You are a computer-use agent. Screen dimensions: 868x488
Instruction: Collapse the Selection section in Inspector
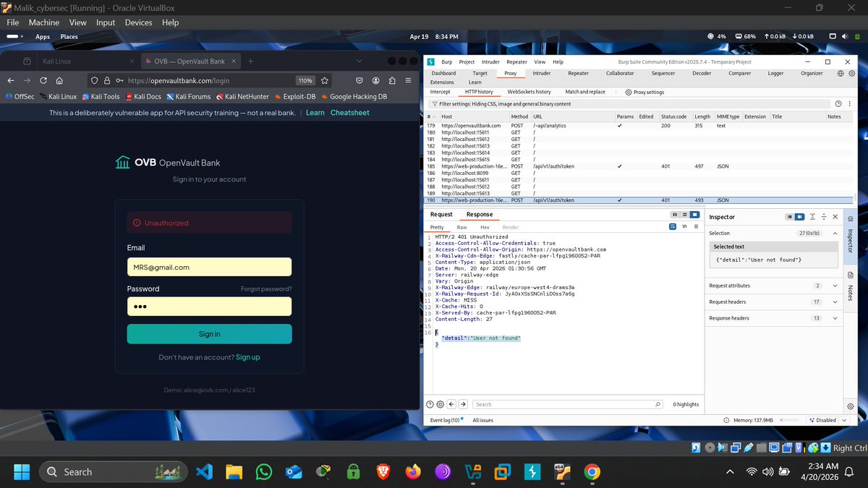(835, 233)
